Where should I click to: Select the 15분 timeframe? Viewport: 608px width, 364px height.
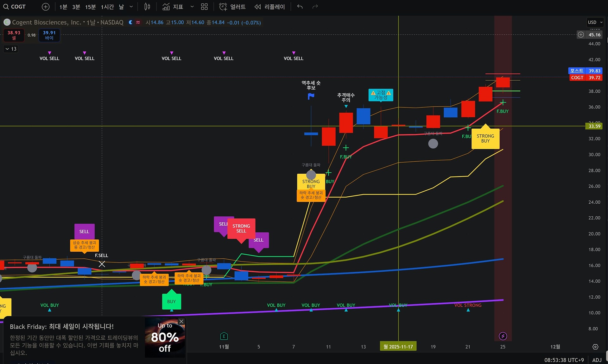coord(90,7)
